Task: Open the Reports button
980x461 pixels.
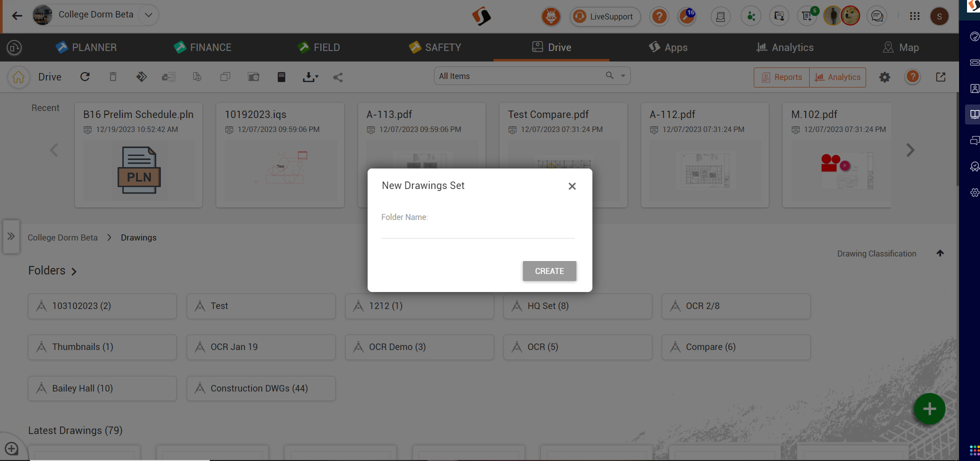Action: 782,77
